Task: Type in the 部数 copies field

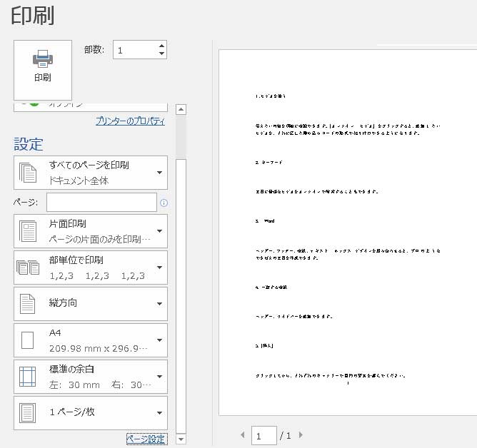Action: pyautogui.click(x=134, y=50)
